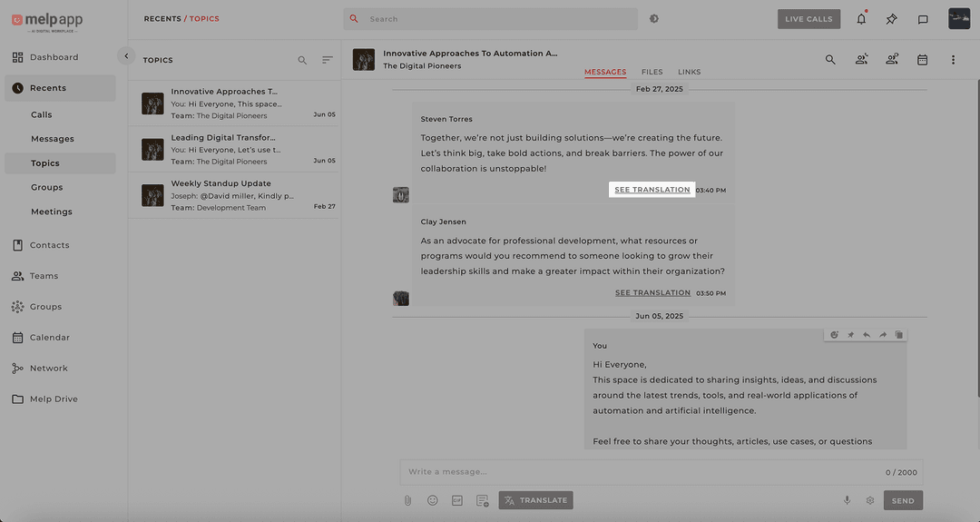Toggle dark mode theme switch
This screenshot has width=980, height=522.
654,19
